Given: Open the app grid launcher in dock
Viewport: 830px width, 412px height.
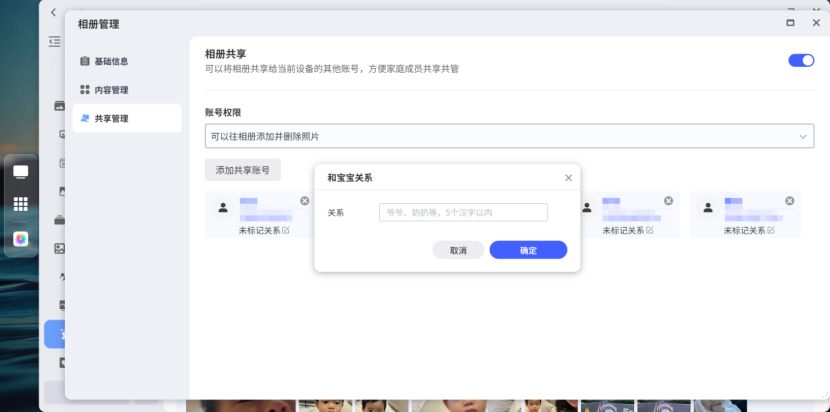Looking at the screenshot, I should click(21, 204).
